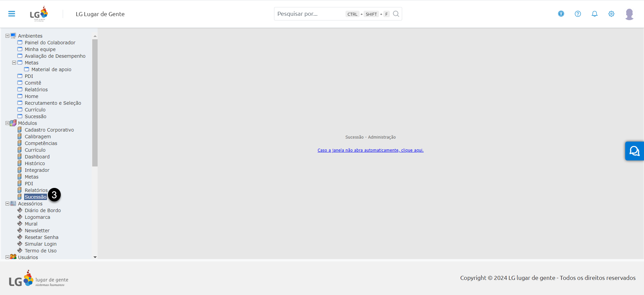Open Simular Login accessory

click(41, 244)
